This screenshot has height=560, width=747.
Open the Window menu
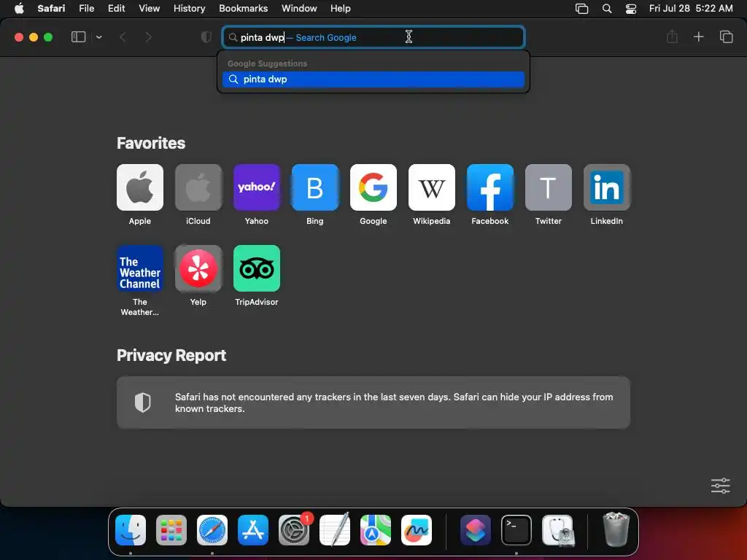click(299, 9)
